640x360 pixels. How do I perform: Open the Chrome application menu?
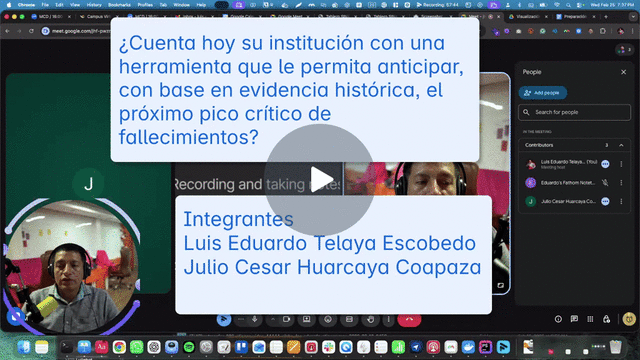pos(26,5)
